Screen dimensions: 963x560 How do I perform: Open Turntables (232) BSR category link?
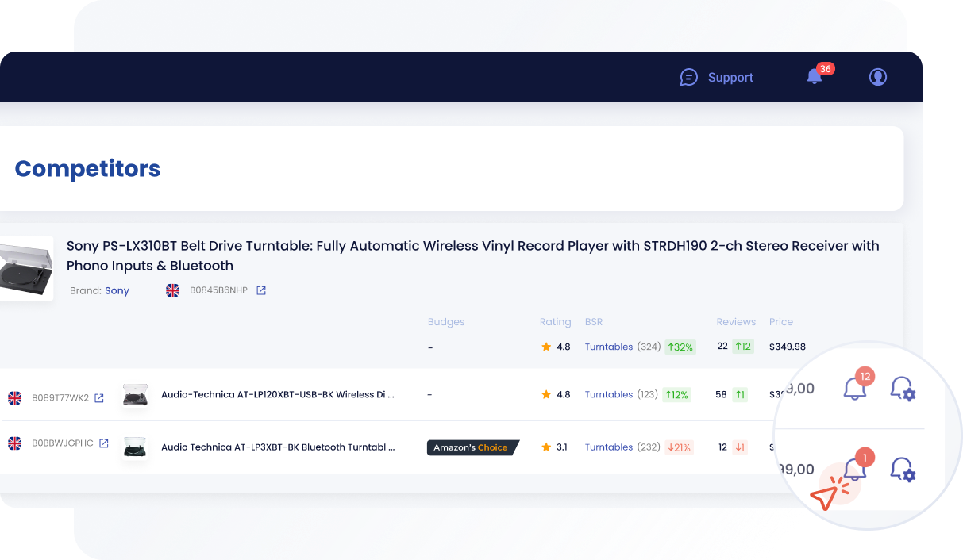point(609,447)
